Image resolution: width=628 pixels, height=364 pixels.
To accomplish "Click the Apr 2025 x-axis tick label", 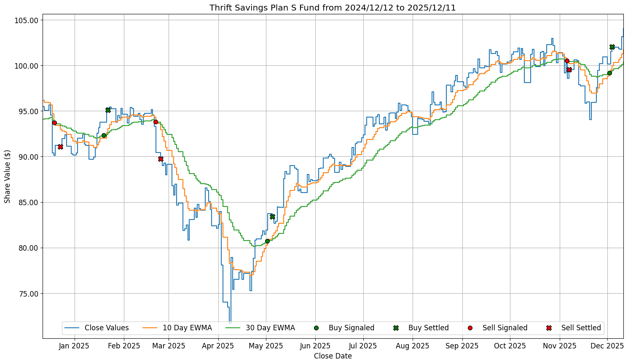I will tap(218, 346).
